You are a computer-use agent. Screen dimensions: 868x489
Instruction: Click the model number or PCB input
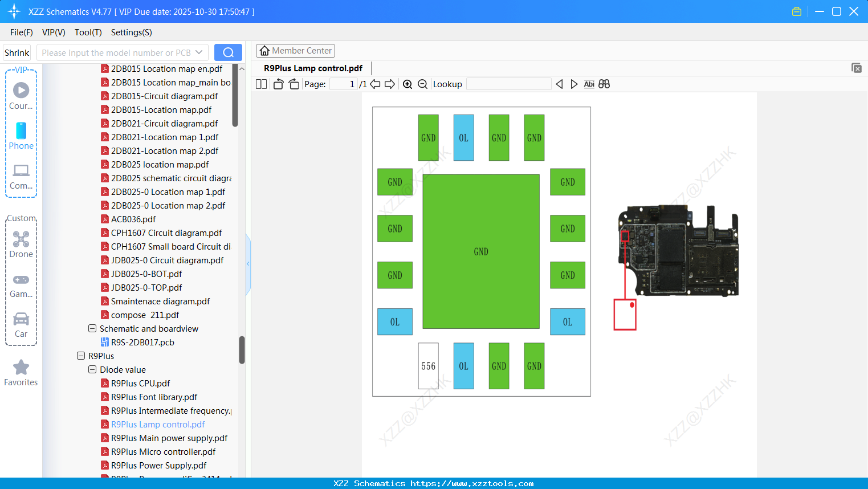click(116, 52)
